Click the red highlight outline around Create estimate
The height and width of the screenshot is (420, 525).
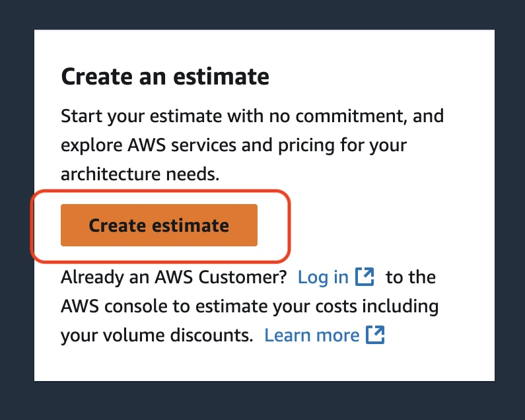click(x=289, y=225)
